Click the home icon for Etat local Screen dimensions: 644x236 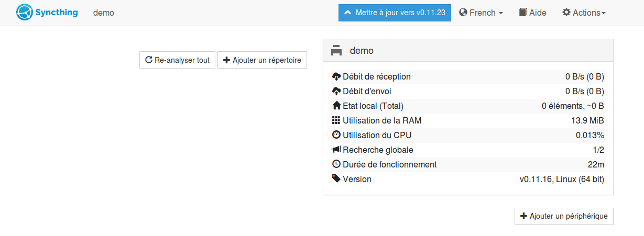[x=336, y=106]
